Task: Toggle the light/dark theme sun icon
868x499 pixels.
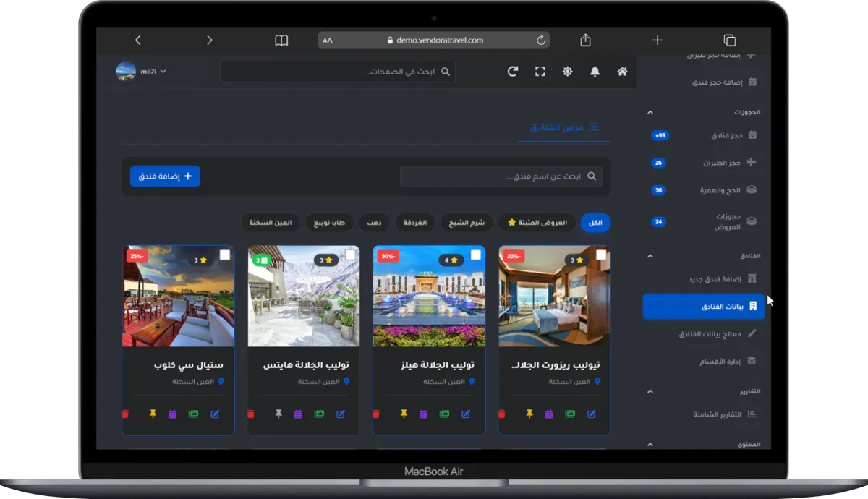Action: point(568,72)
